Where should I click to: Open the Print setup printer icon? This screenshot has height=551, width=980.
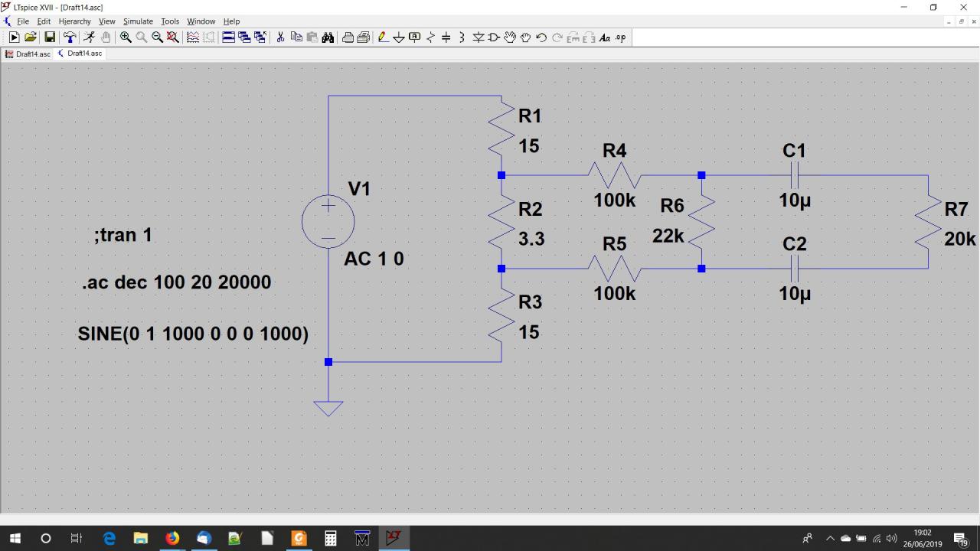[x=363, y=37]
